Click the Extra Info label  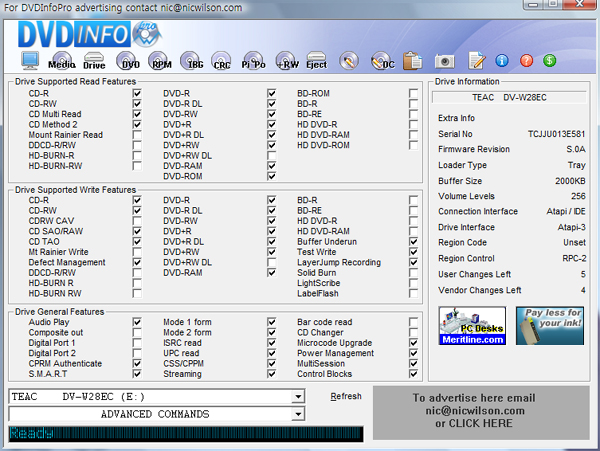pyautogui.click(x=457, y=118)
